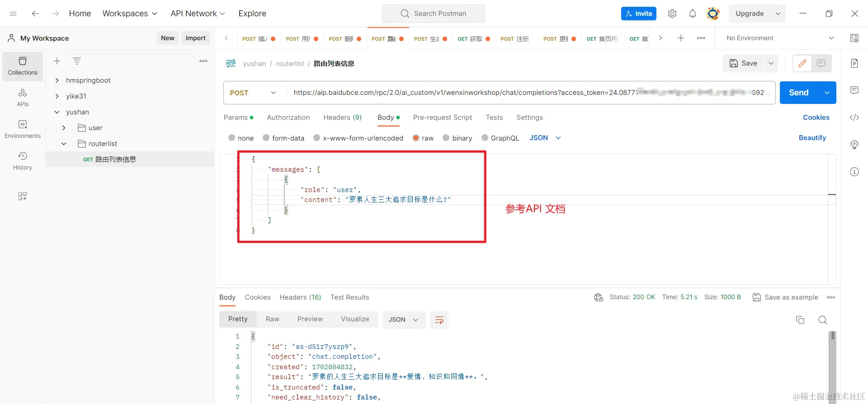Viewport: 868px width, 404px height.
Task: Collapse the yushan collection
Action: click(x=57, y=112)
